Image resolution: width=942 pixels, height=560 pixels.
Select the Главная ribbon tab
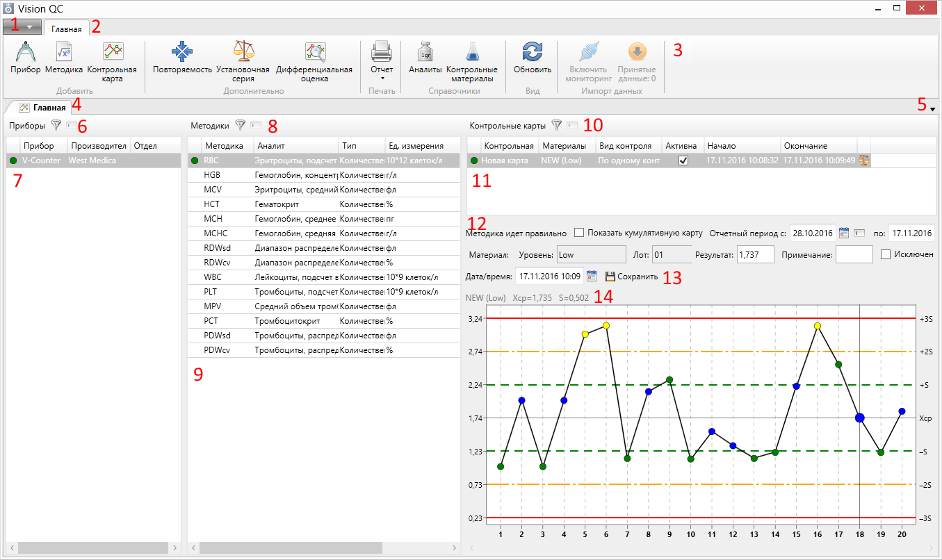tap(67, 28)
